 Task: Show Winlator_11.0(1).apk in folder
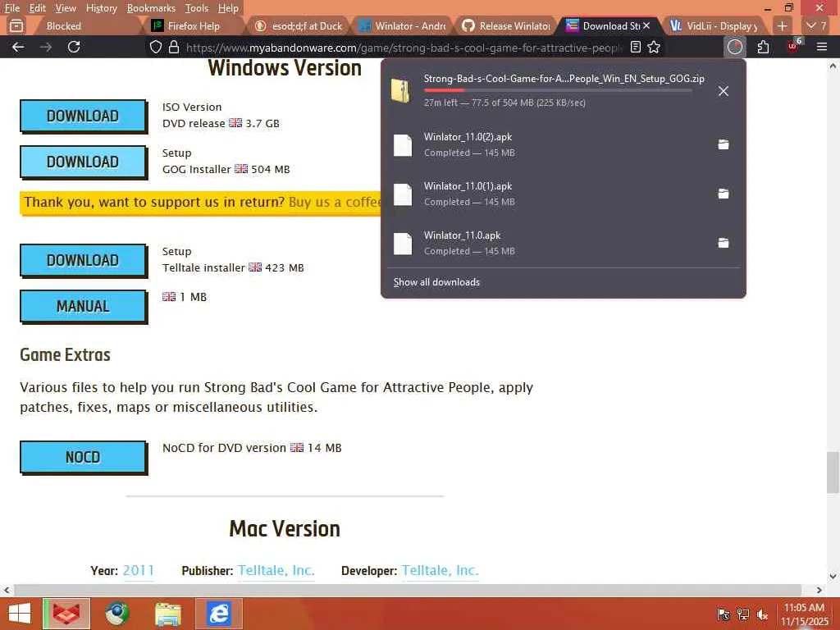click(724, 194)
